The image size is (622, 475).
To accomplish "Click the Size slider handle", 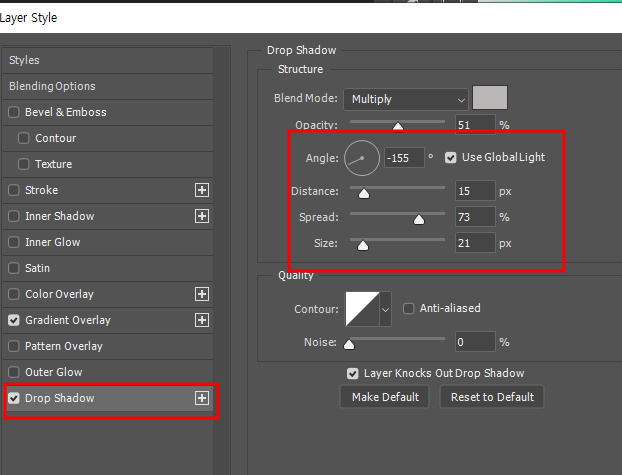I will click(363, 246).
